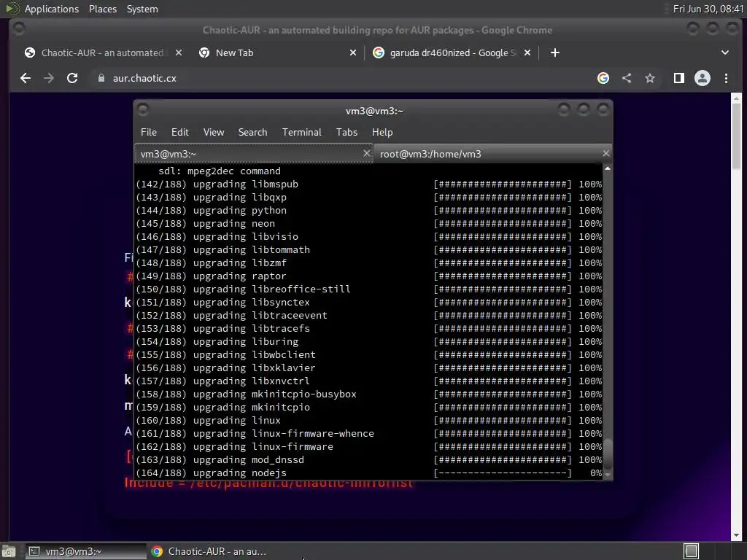Click the upgrading nodejs line
The height and width of the screenshot is (560, 747).
click(x=368, y=472)
